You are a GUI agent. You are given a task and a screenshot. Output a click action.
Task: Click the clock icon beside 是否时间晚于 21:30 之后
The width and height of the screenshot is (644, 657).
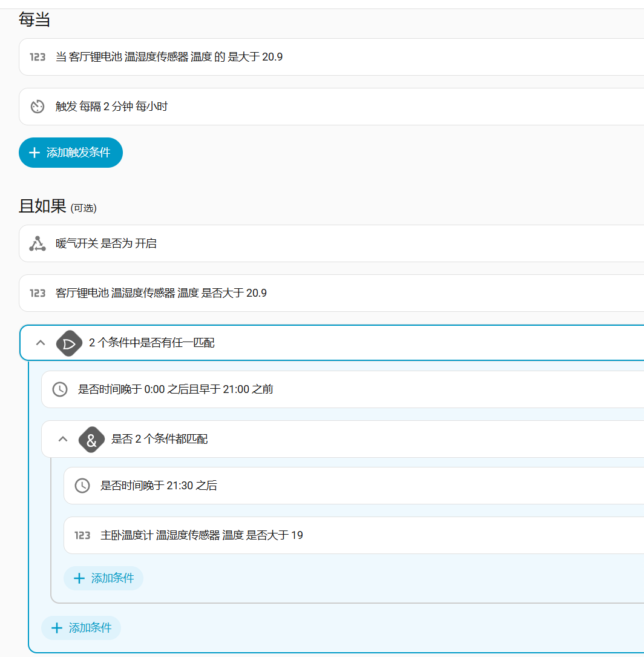(x=82, y=486)
